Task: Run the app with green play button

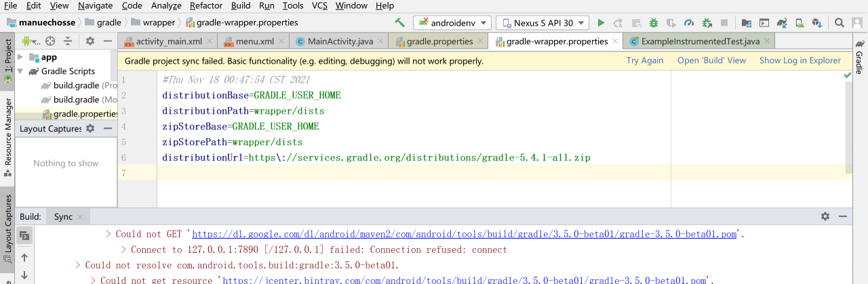Action: point(601,23)
